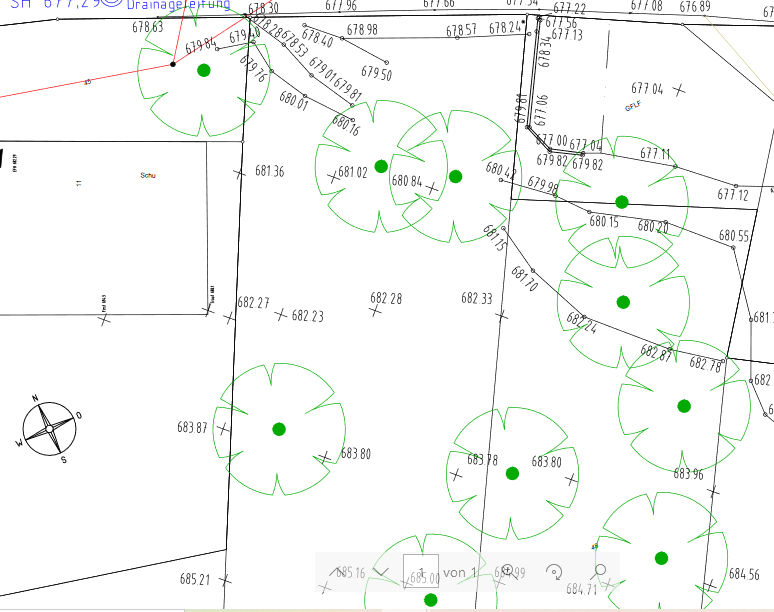Click the tree symbol's green dot beside 683.87
The width and height of the screenshot is (774, 612).
tap(279, 429)
